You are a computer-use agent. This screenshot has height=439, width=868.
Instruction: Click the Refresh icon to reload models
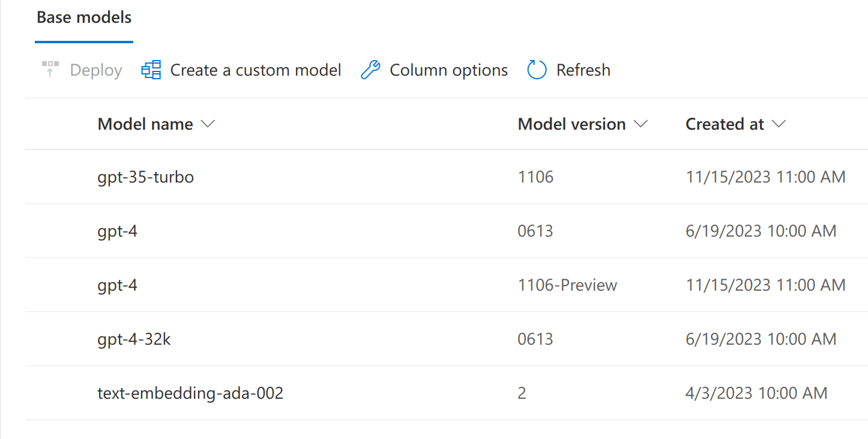click(536, 69)
